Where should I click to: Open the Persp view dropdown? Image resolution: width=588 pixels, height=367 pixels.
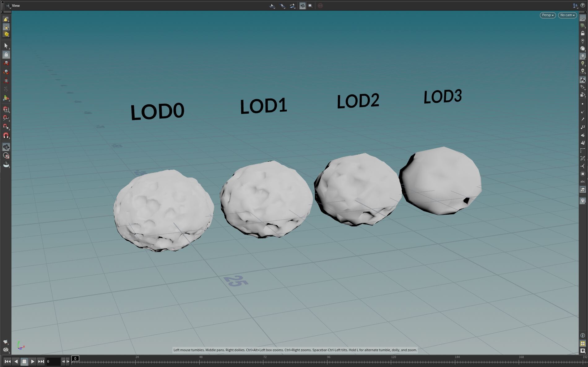click(x=547, y=15)
